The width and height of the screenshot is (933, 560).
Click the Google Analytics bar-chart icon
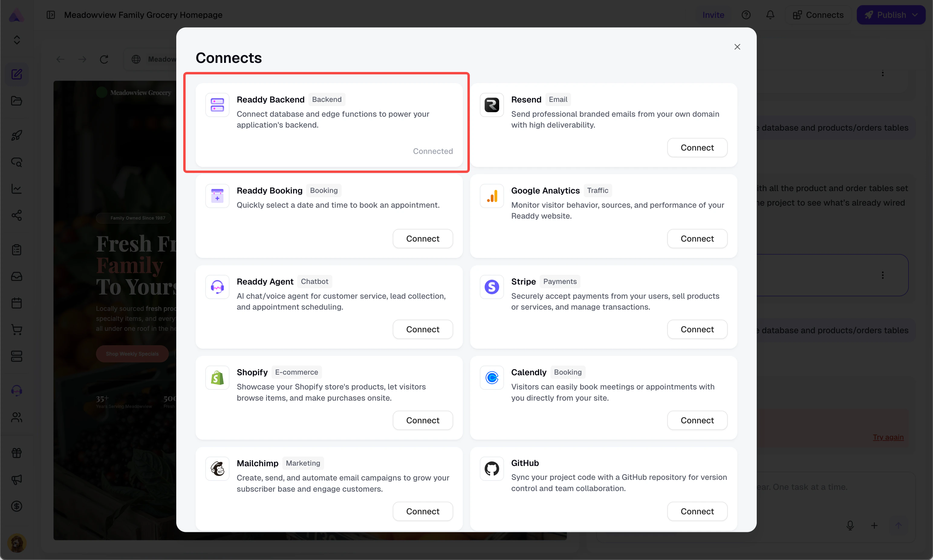point(492,196)
